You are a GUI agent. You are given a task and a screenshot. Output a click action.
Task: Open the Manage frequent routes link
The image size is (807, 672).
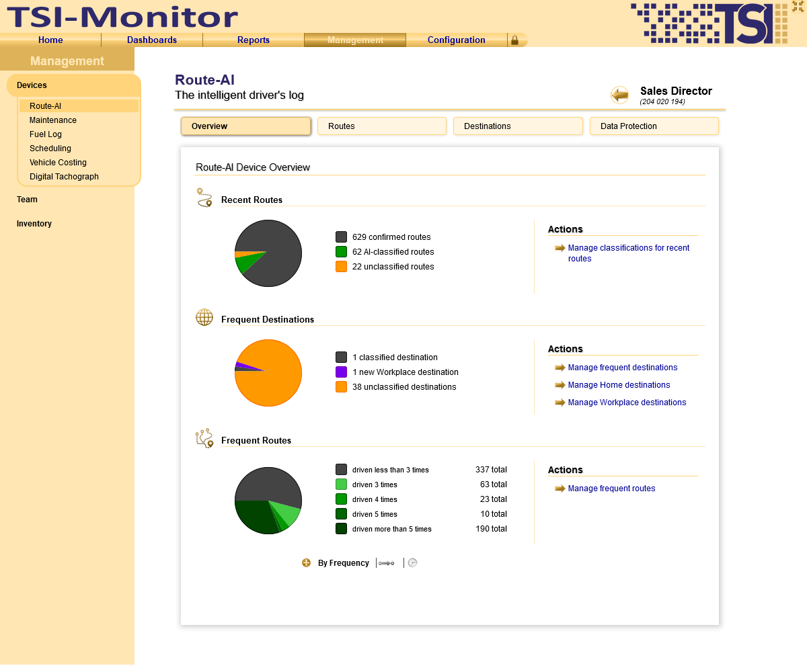click(612, 489)
